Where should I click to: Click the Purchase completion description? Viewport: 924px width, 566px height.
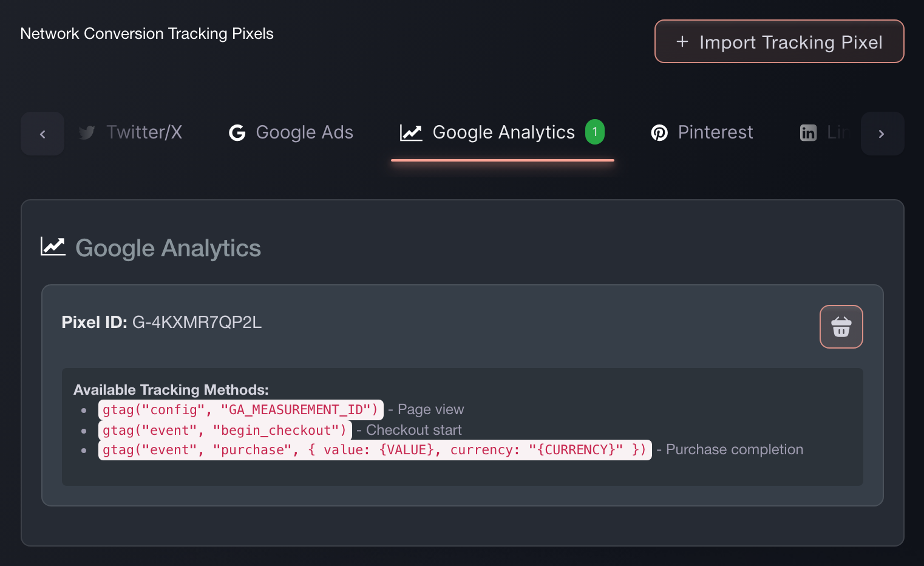(x=735, y=449)
